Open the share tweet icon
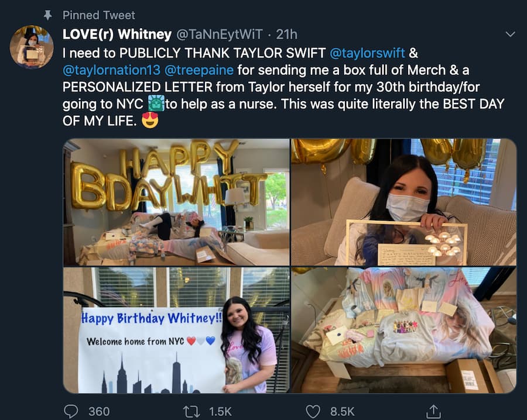527x420 pixels. coord(434,411)
